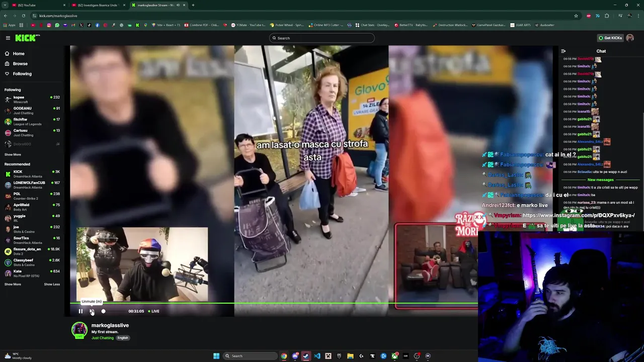Screen dimensions: 644x362
Task: Reload the page
Action: tap(23, 16)
